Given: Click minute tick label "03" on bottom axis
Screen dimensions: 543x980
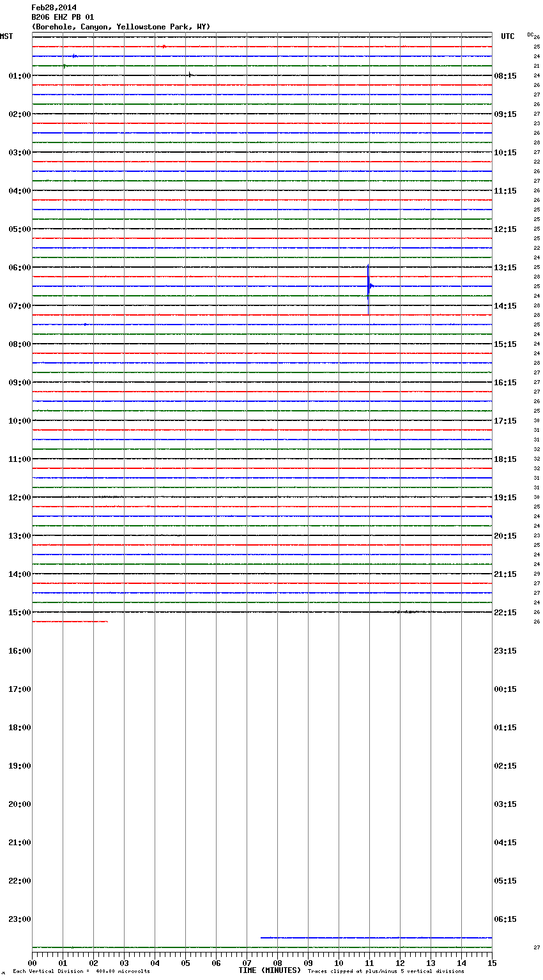Looking at the screenshot, I should [x=124, y=963].
